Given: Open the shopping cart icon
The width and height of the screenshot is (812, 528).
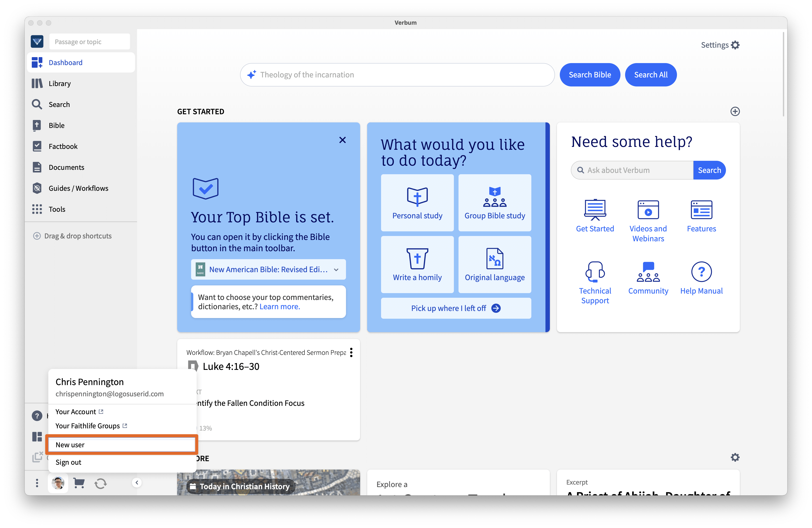Looking at the screenshot, I should click(79, 483).
